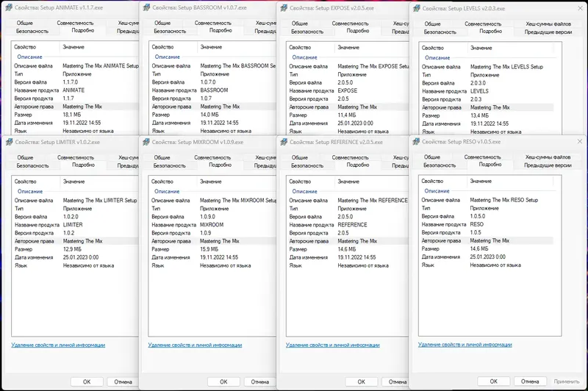This screenshot has height=391, width=588.
Task: Collapse the Описание group in ANIMATE window
Action: coord(29,57)
